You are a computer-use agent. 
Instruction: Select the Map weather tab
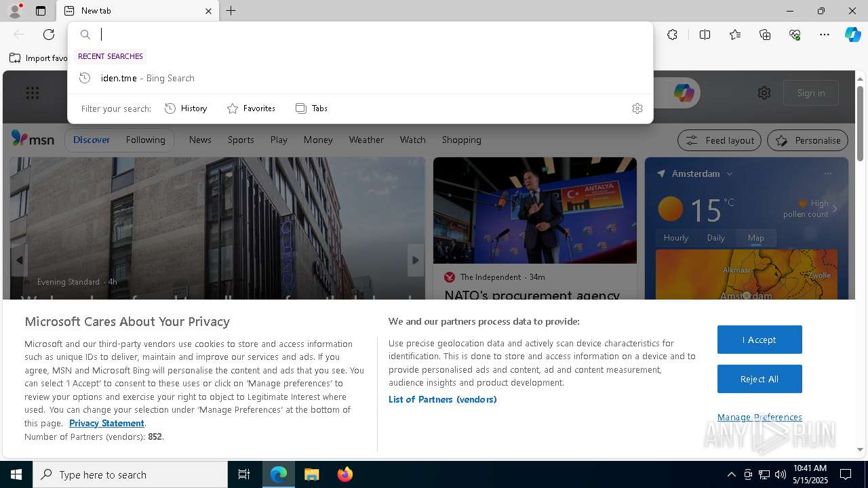pos(755,237)
